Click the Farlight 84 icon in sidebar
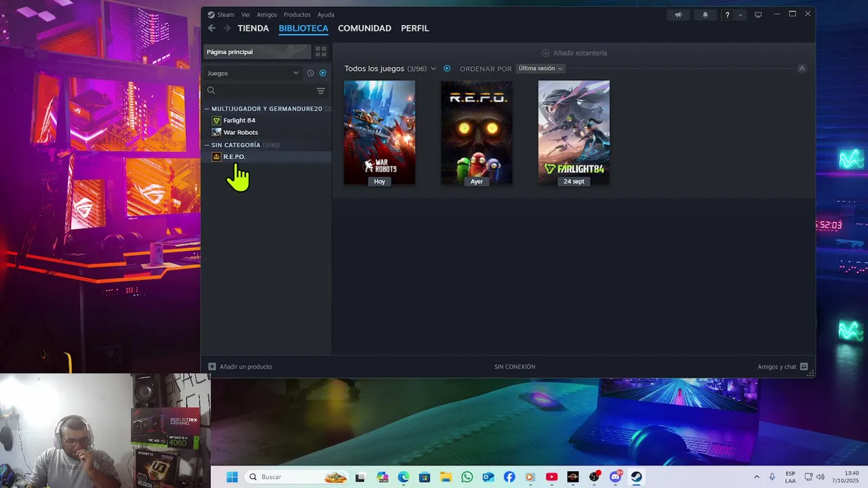This screenshot has width=868, height=488. coord(216,120)
